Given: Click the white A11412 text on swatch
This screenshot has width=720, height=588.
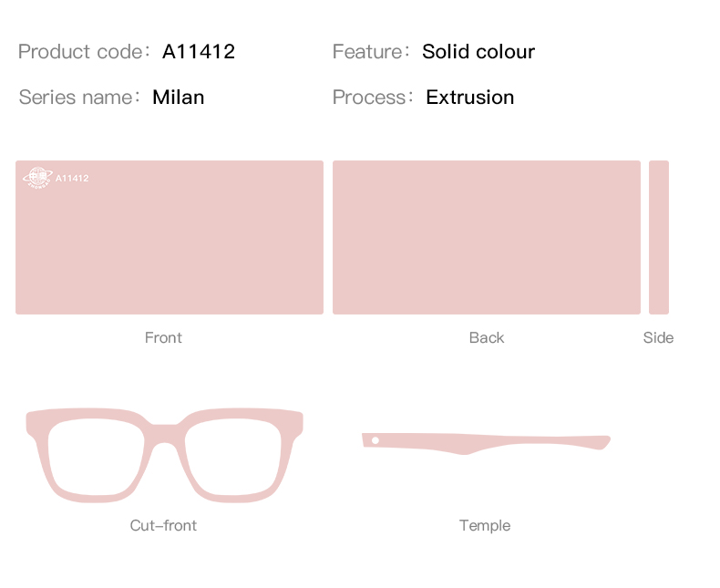Looking at the screenshot, I should click(72, 179).
